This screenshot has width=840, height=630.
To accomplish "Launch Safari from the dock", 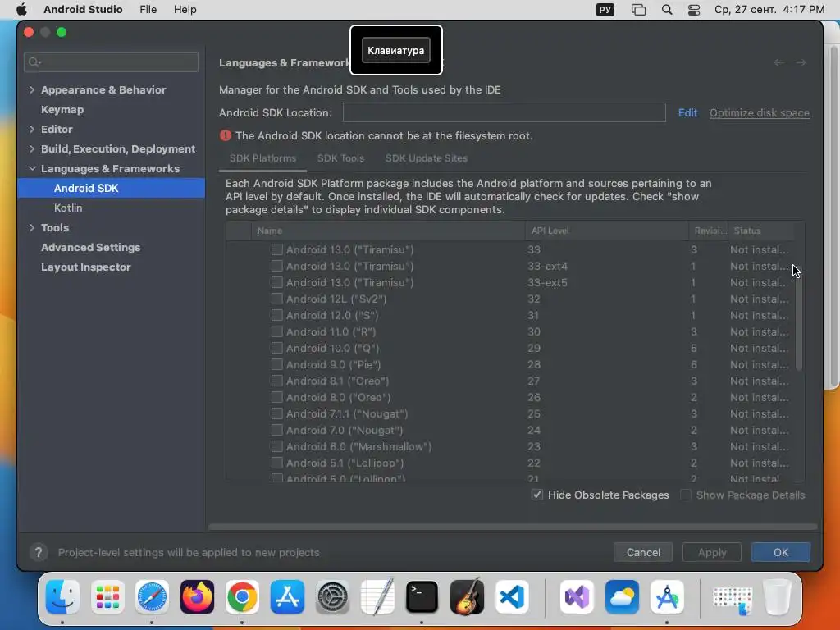I will click(x=152, y=596).
